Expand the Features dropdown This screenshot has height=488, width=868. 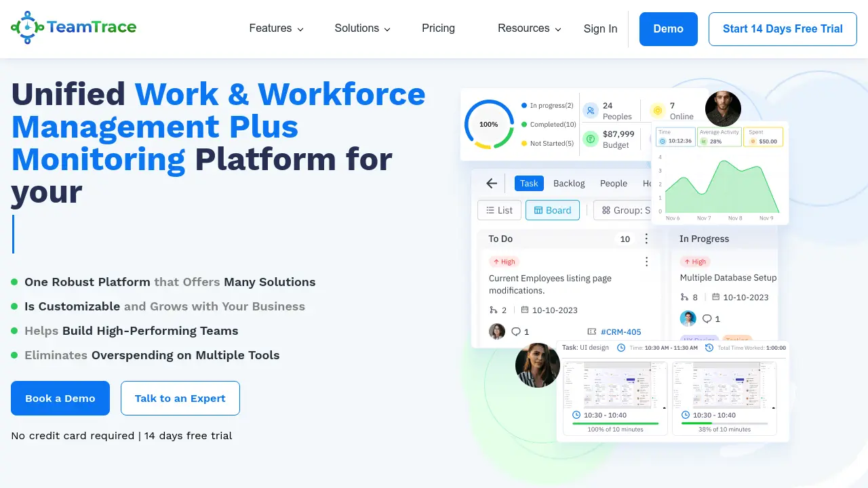click(276, 28)
